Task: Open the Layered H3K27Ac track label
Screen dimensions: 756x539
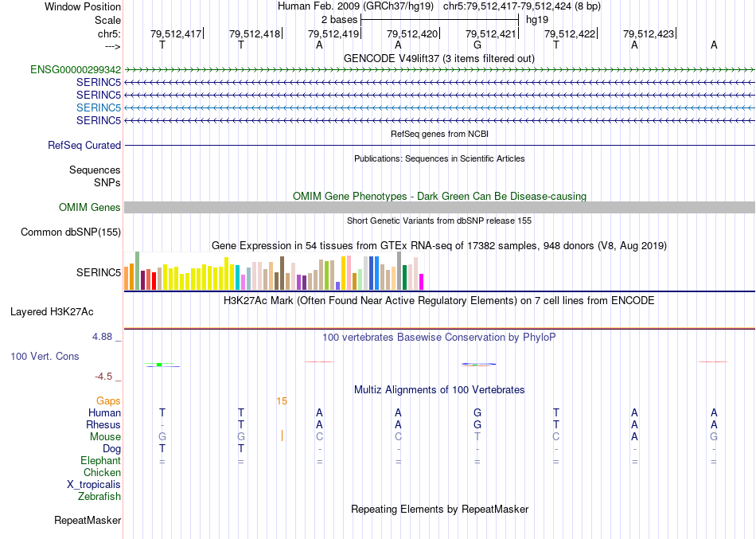Action: pos(52,312)
